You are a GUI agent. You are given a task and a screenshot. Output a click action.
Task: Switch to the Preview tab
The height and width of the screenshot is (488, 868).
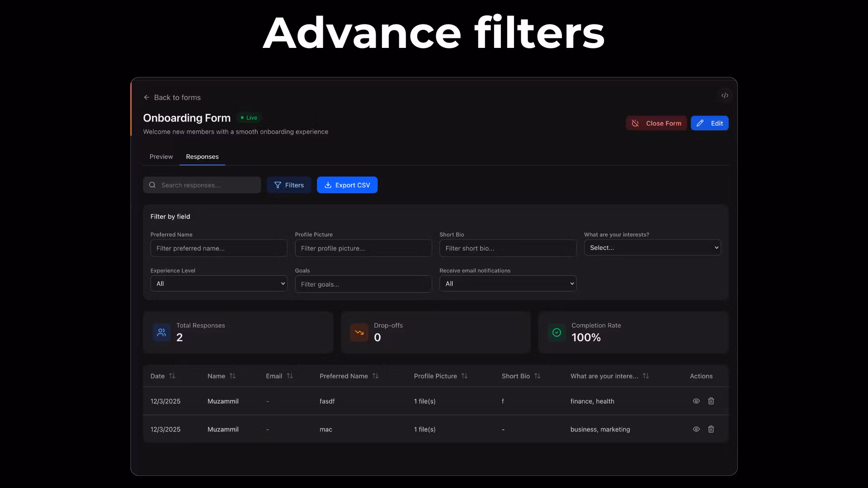tap(161, 156)
